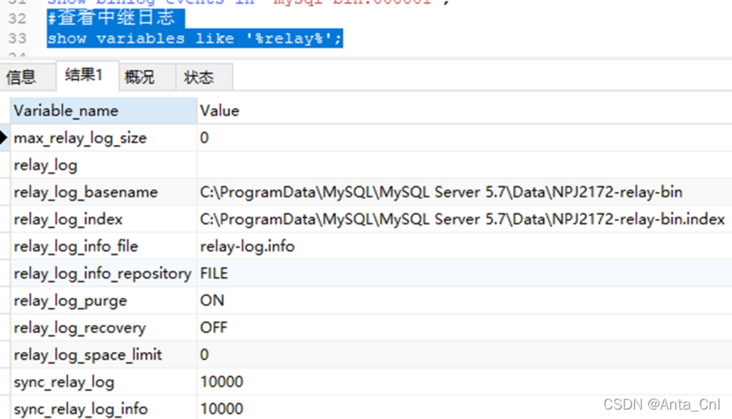Select the relay_log_index cell
Viewport: 732px width, 419px height.
pos(104,219)
